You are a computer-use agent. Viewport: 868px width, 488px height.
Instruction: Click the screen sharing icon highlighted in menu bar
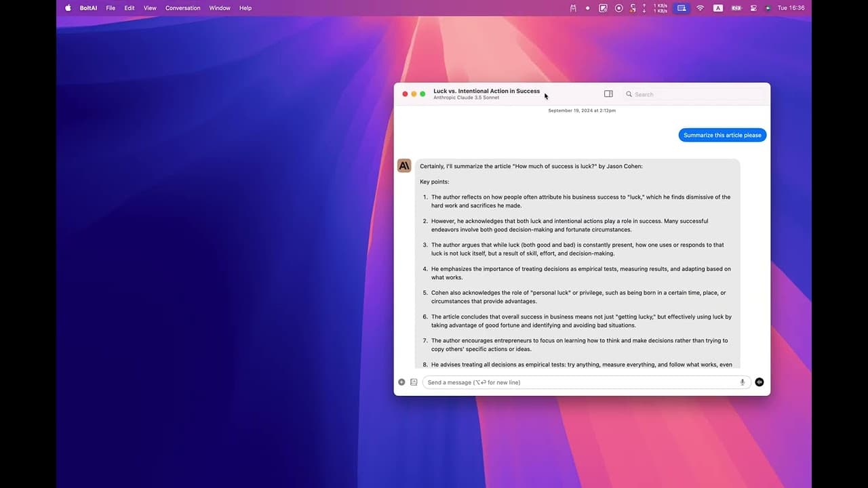[x=682, y=8]
